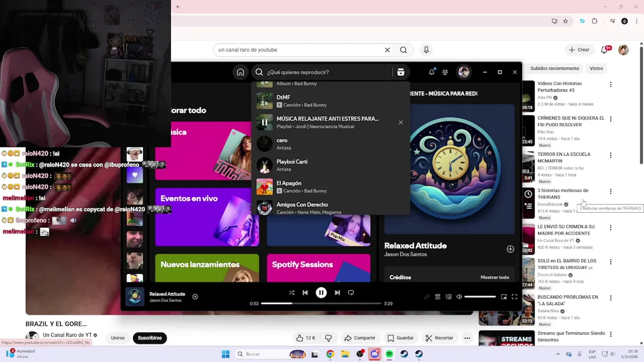Open Discord from taskbar
The width and height of the screenshot is (644, 362).
(x=374, y=354)
